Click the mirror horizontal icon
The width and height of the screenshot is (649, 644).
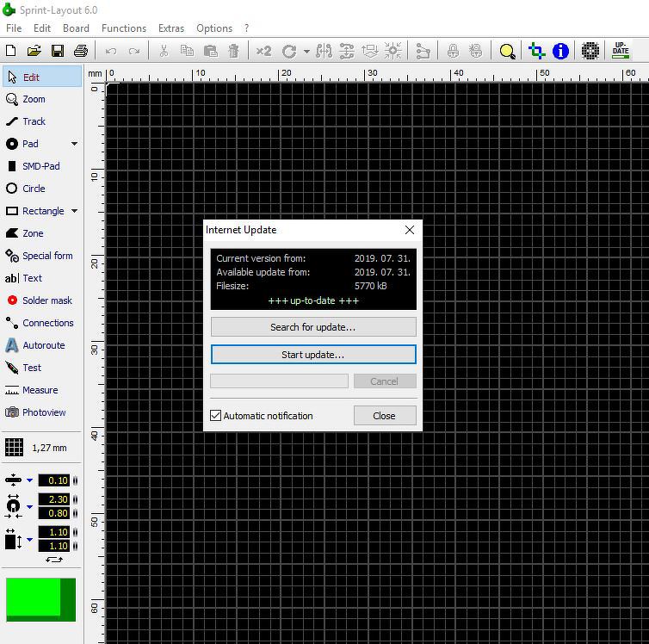point(324,51)
